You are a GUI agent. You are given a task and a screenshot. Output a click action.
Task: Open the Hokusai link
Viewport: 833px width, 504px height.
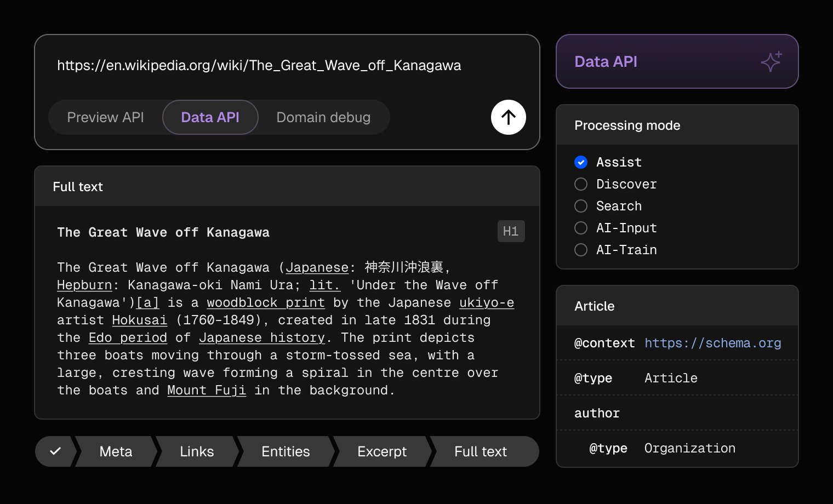pyautogui.click(x=140, y=320)
